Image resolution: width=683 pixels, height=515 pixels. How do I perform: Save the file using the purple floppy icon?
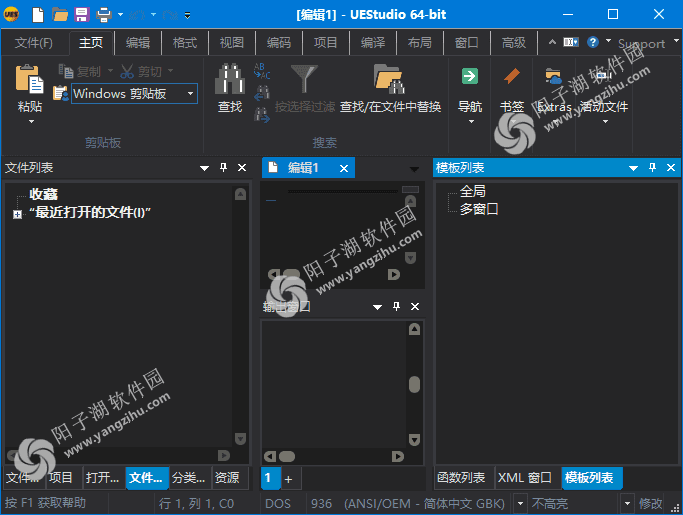point(81,14)
